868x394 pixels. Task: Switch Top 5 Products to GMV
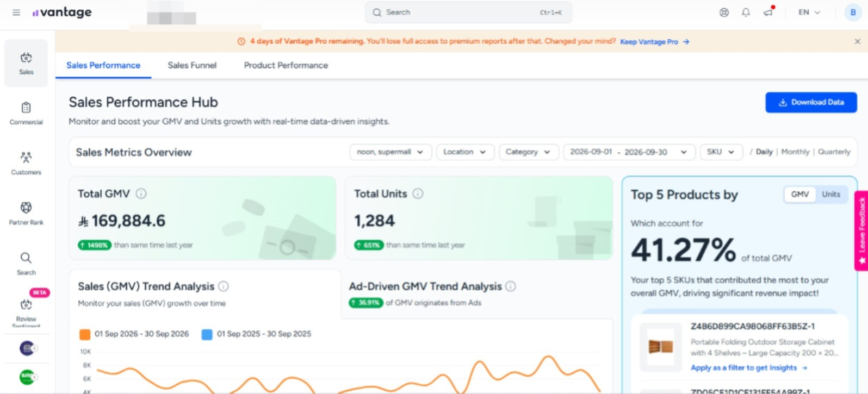click(799, 194)
